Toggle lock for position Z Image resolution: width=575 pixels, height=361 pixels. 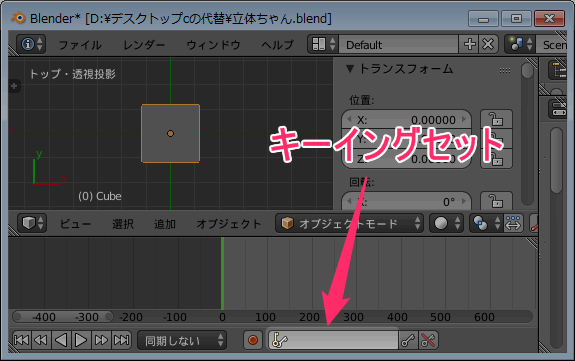coord(496,159)
